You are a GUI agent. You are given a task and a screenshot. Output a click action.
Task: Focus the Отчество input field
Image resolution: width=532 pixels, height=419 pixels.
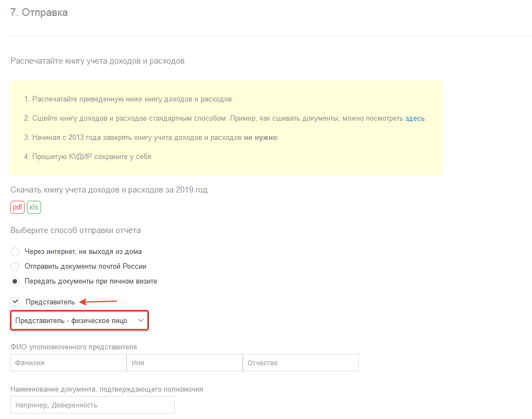pyautogui.click(x=300, y=363)
